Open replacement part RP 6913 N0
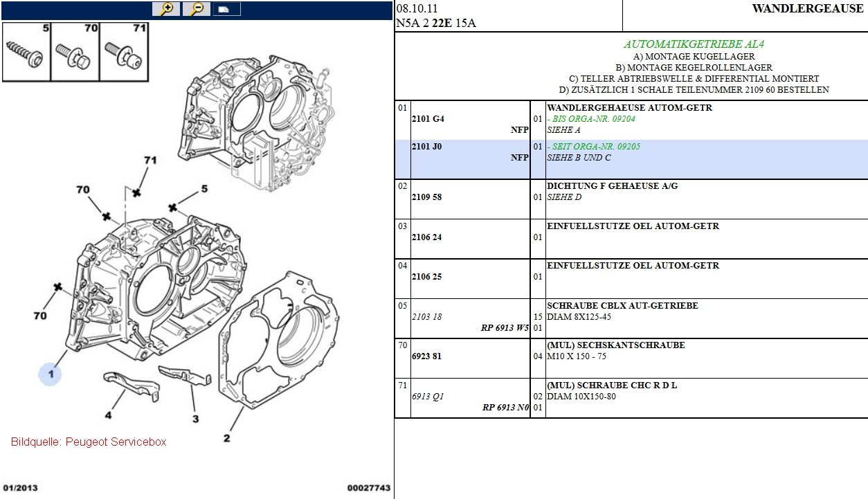 pos(505,408)
